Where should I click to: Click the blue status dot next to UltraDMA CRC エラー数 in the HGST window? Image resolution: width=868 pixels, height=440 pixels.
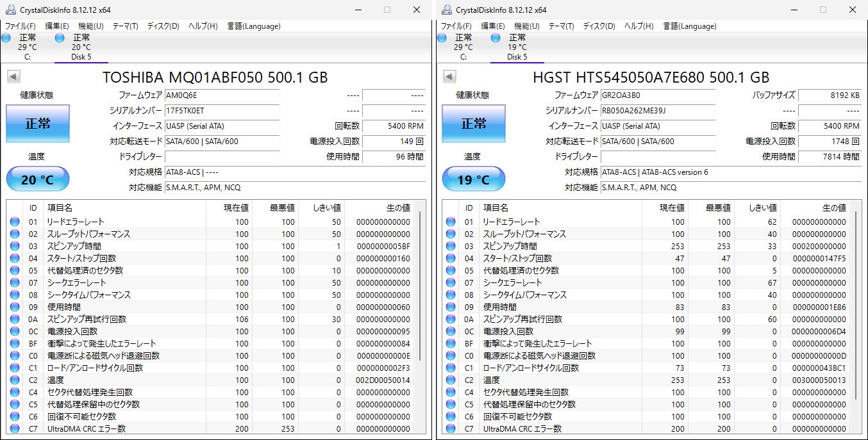coord(450,428)
